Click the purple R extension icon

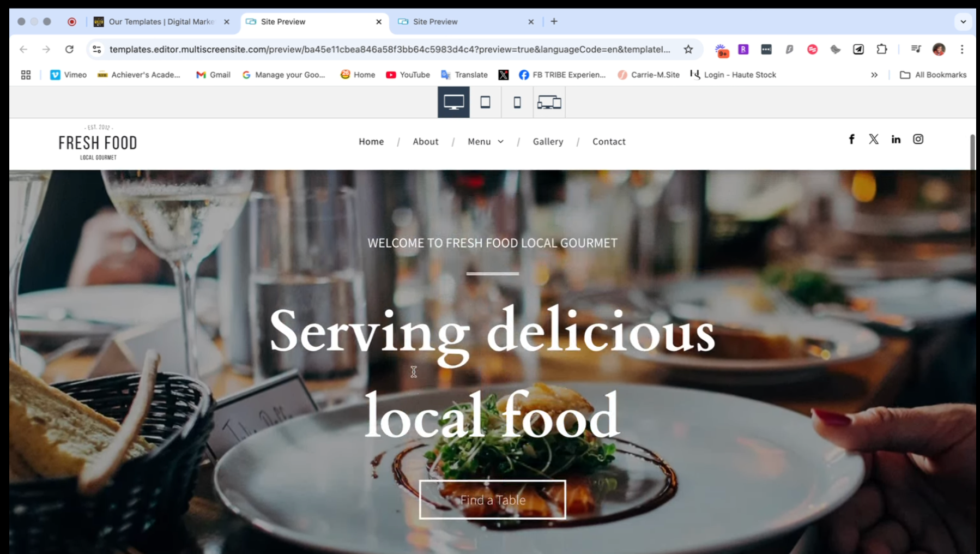pos(743,49)
